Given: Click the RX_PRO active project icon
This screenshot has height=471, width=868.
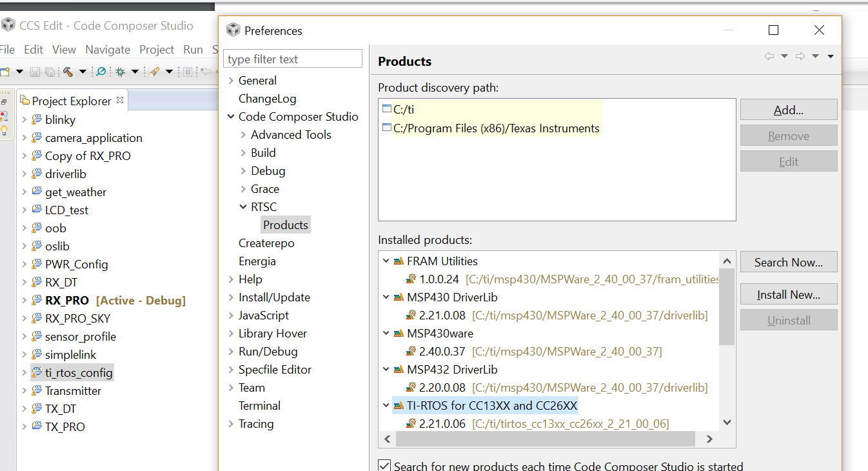Looking at the screenshot, I should click(x=37, y=300).
